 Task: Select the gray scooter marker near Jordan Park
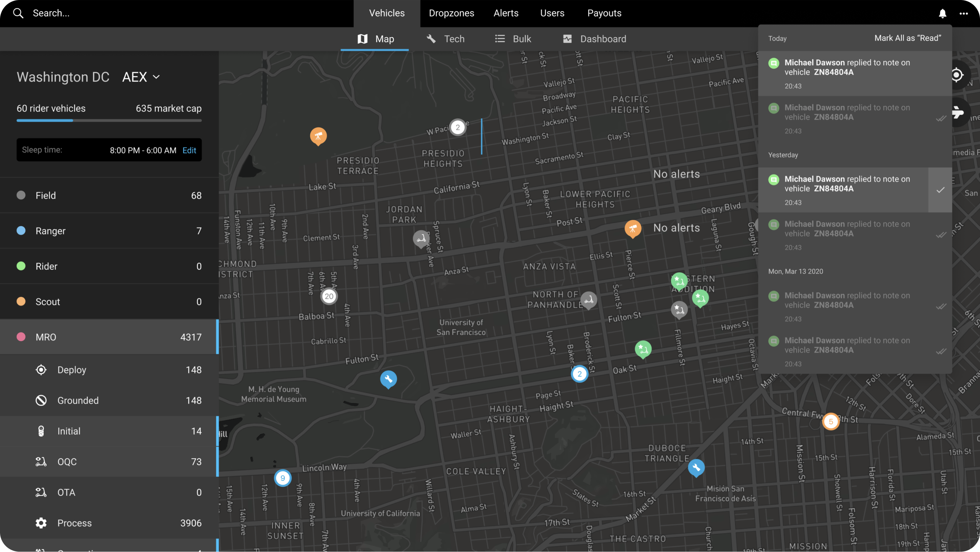click(x=421, y=239)
